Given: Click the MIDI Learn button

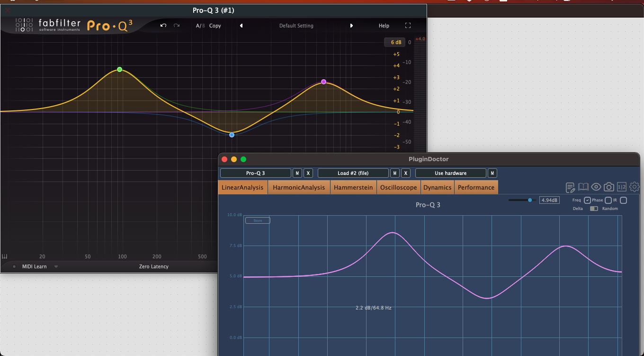Looking at the screenshot, I should 35,266.
